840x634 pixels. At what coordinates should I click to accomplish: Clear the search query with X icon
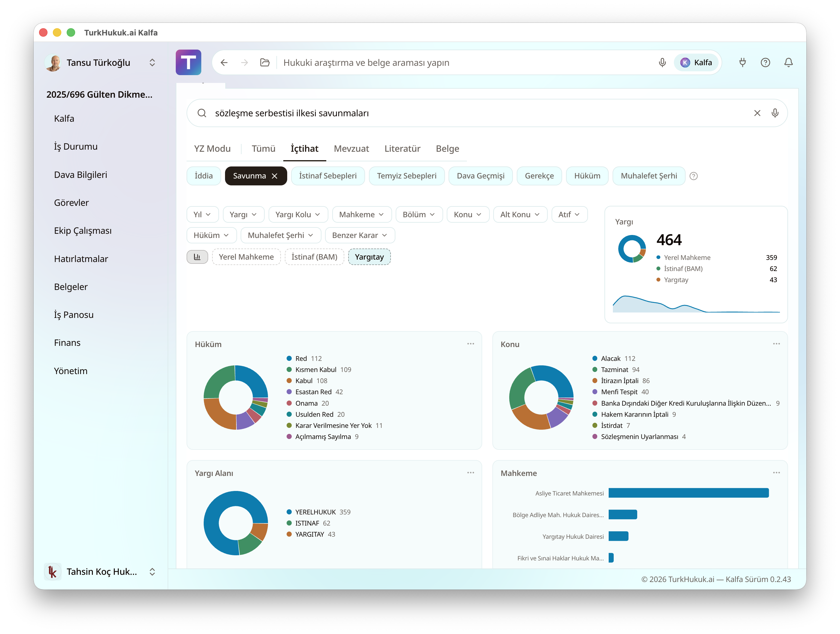coord(757,113)
